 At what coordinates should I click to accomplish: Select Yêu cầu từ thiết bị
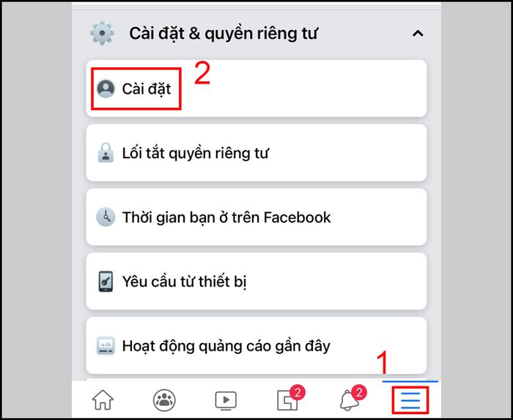click(256, 281)
